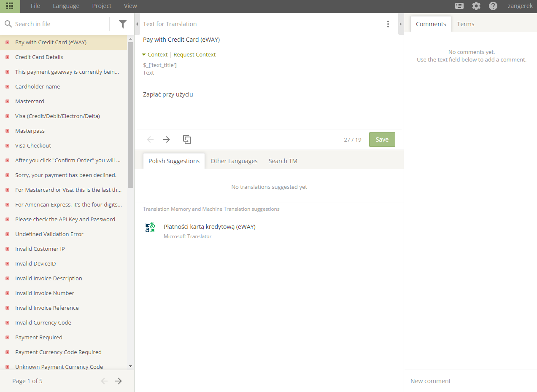Image resolution: width=537 pixels, height=392 pixels.
Task: Select string For American Express
Action: 63,204
